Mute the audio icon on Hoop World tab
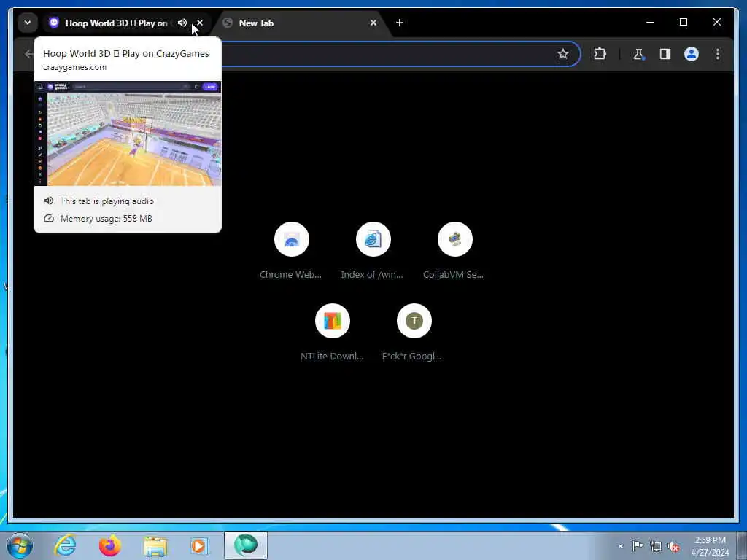 [182, 23]
